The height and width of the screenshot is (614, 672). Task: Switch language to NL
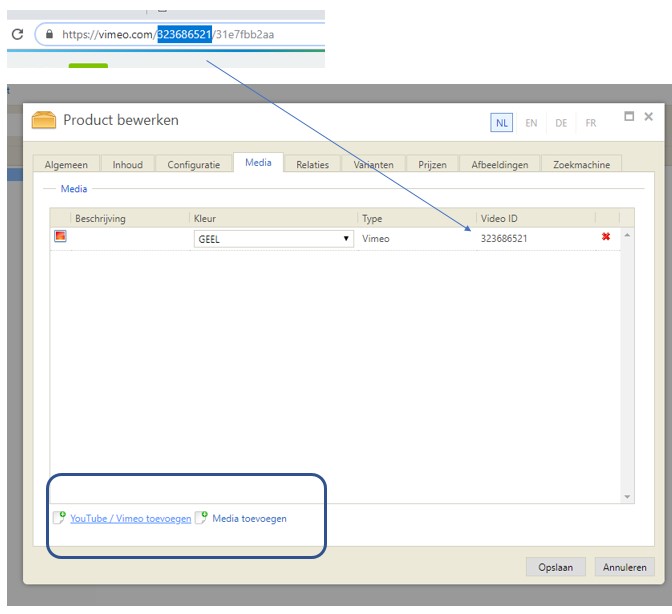click(x=501, y=123)
